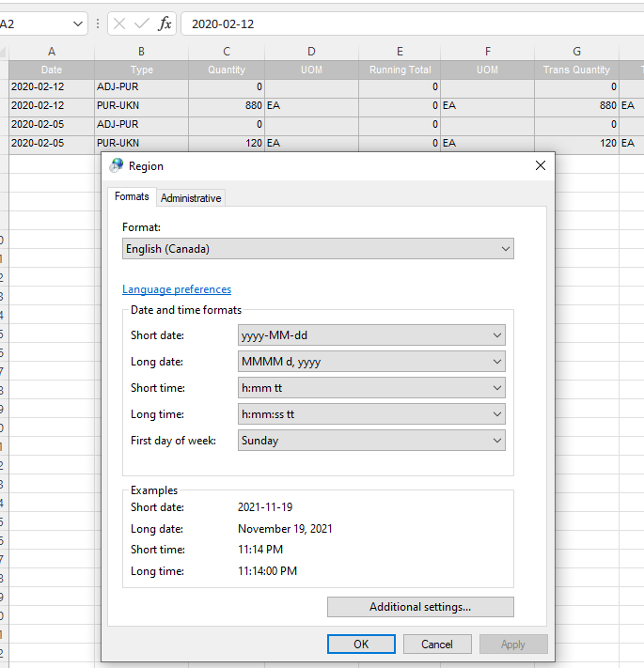Select the Formats tab
Image resolution: width=644 pixels, height=668 pixels.
[x=132, y=196]
